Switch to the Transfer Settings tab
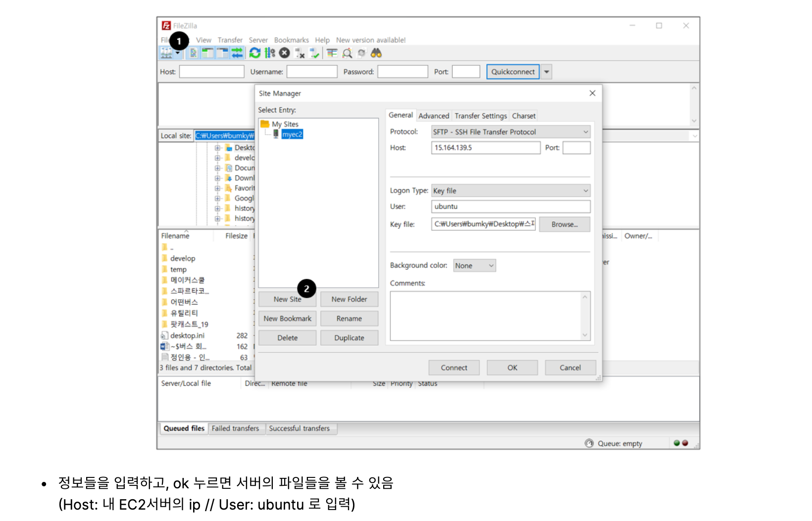812x521 pixels. click(x=481, y=116)
